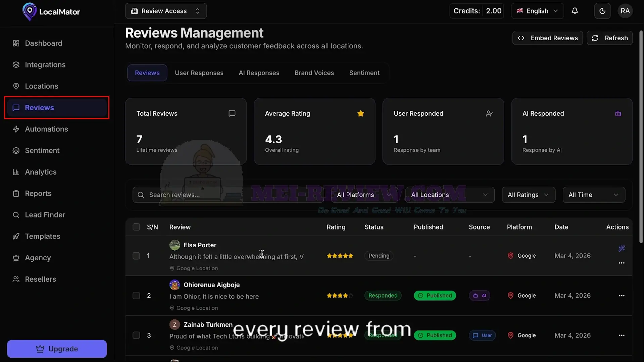Screen dimensions: 644x362
Task: Tick the select-all checkbox in table header
Action: click(136, 227)
